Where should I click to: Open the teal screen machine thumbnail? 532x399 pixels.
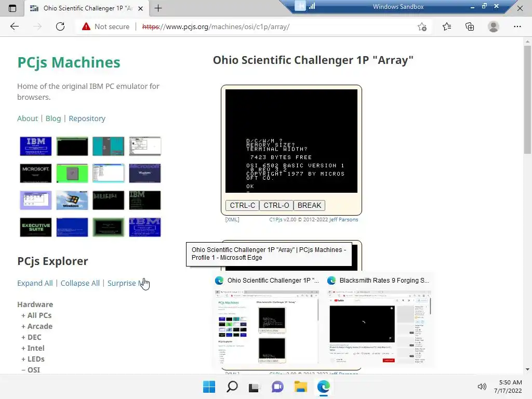click(x=108, y=146)
